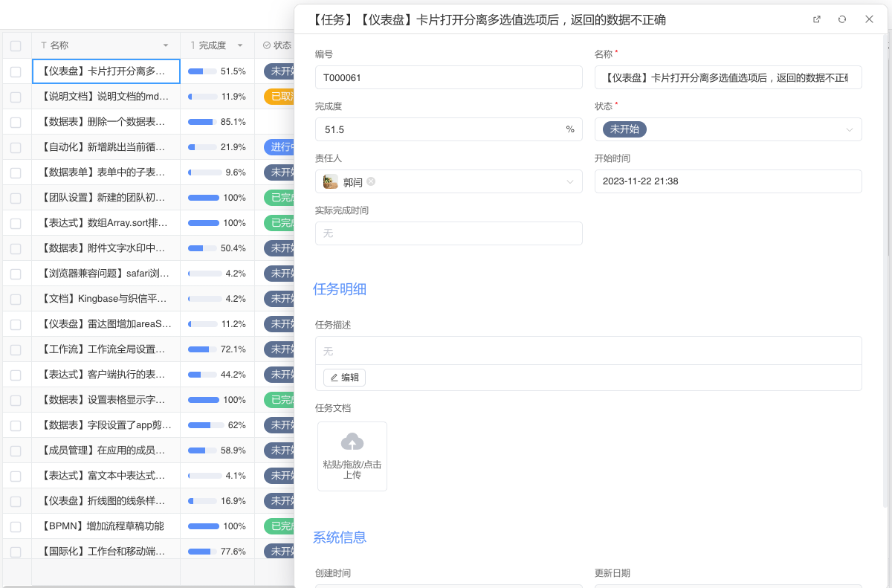
Task: Click the text-type icon in 名称 column header
Action: click(44, 45)
